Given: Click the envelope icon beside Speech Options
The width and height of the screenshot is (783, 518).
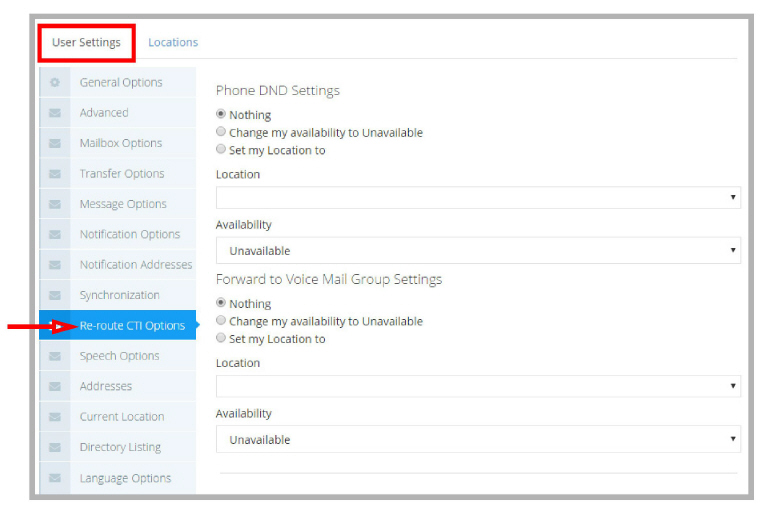Looking at the screenshot, I should 55,356.
